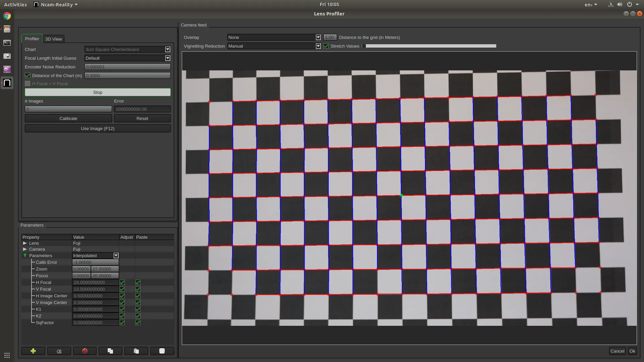644x362 pixels.
Task: Click the Stretch Values slider bar
Action: pos(429,46)
